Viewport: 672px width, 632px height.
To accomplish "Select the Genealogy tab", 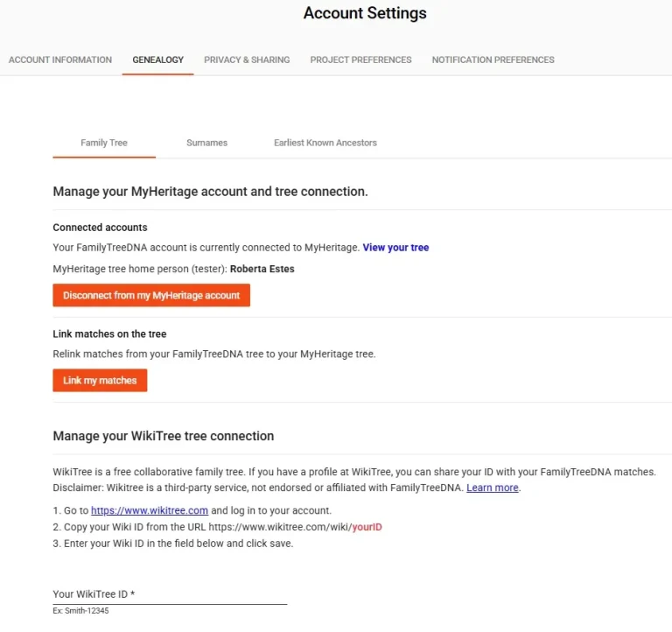I will (x=157, y=60).
